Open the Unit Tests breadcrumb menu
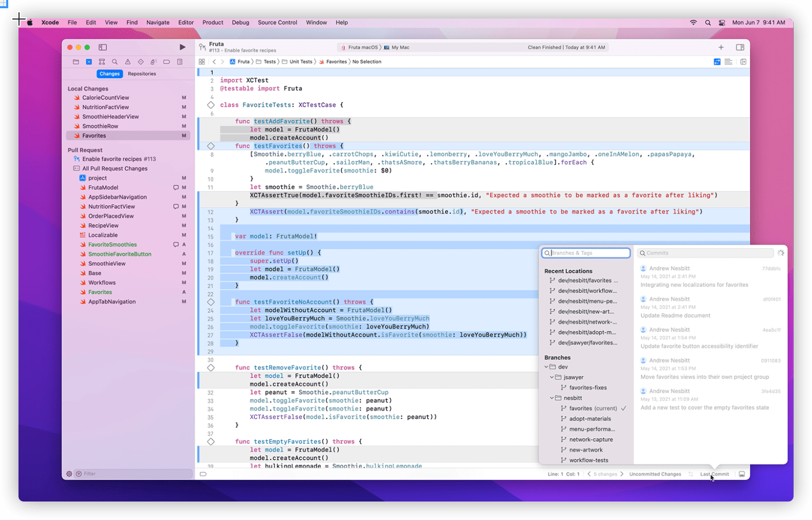The height and width of the screenshot is (520, 812). coord(297,62)
